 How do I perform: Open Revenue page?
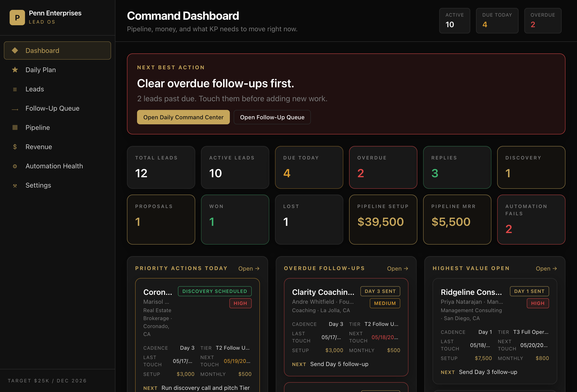57,147
